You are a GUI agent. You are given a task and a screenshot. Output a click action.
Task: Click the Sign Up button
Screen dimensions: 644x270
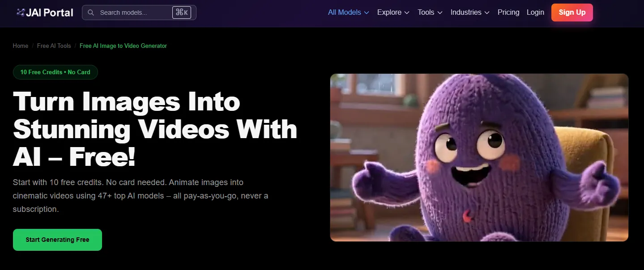pos(572,13)
